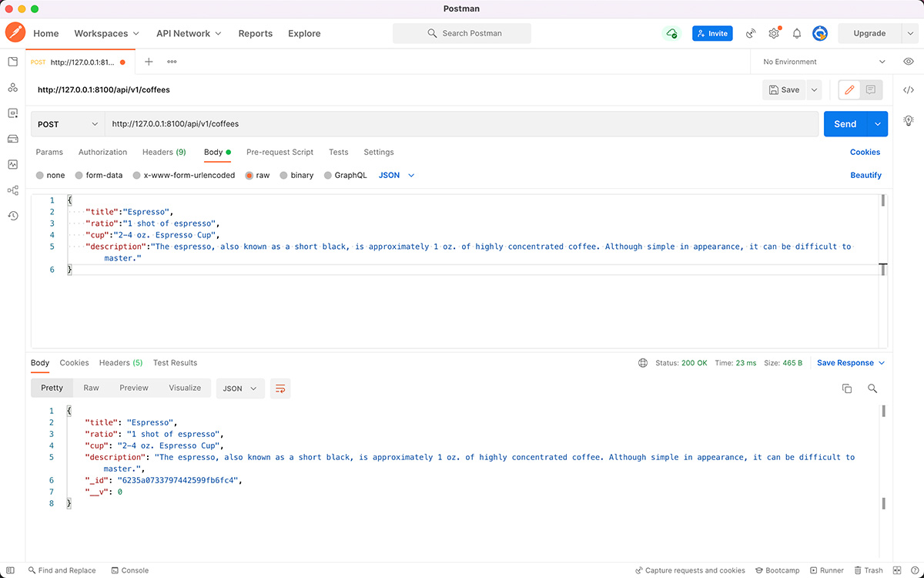924x578 pixels.
Task: Click the Postman logo icon
Action: tap(15, 33)
